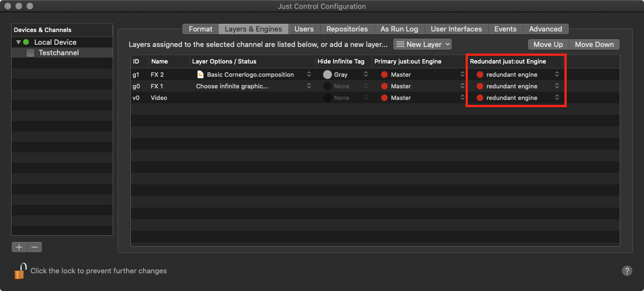
Task: Collapse the Local Device tree node
Action: point(18,43)
